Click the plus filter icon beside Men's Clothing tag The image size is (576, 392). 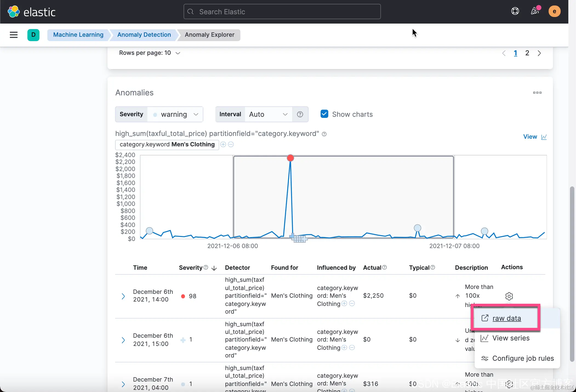[x=223, y=144]
